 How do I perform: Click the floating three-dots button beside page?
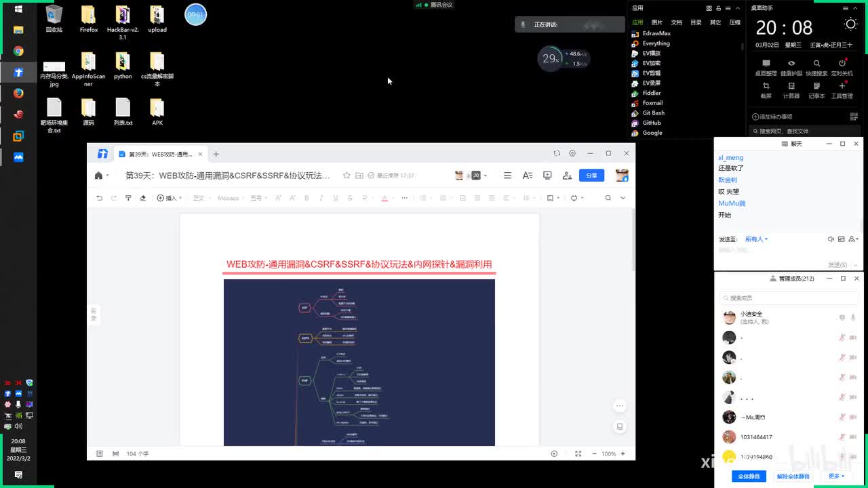click(619, 406)
